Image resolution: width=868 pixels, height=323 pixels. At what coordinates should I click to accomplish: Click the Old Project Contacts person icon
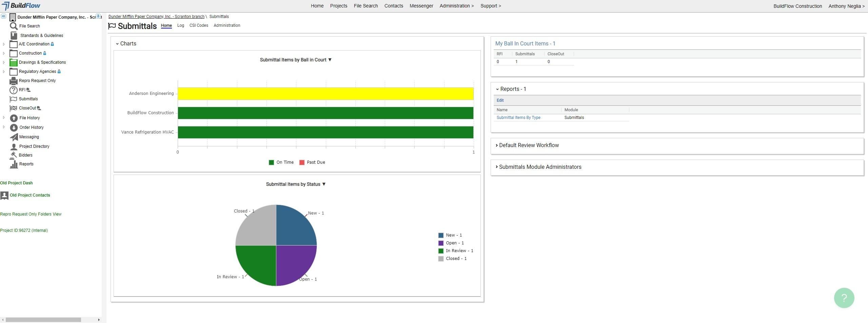click(4, 195)
